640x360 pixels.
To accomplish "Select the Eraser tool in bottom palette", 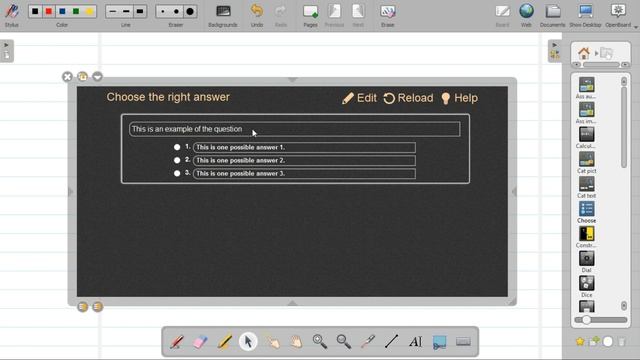I will [x=200, y=341].
